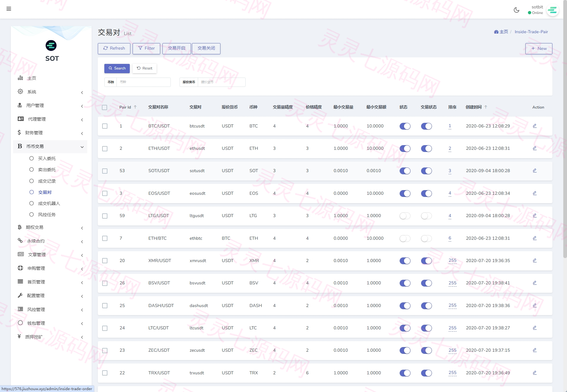
Task: Expand 财务管理 in the sidebar
Action: [x=50, y=133]
